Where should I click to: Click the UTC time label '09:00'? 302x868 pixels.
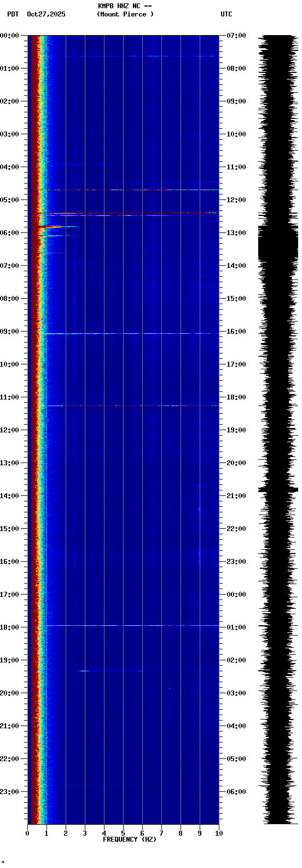(236, 101)
